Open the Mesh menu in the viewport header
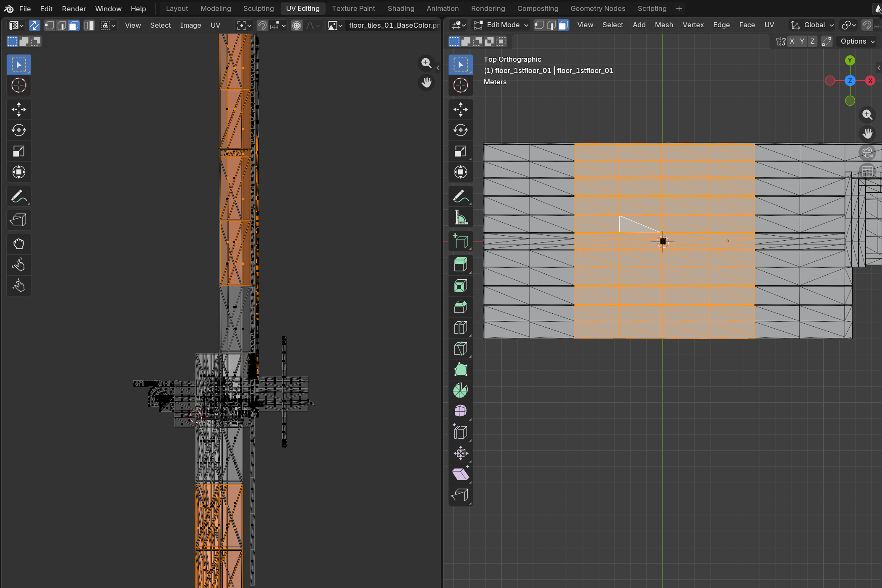Image resolution: width=882 pixels, height=588 pixels. [664, 25]
